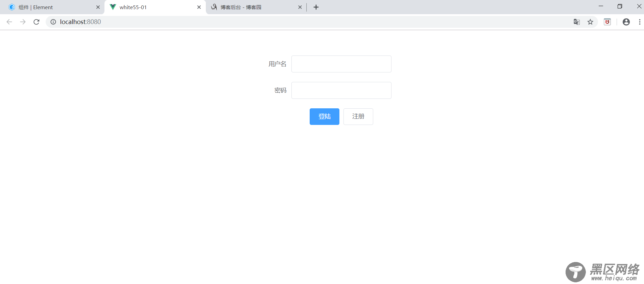Click the 用户名 label
This screenshot has height=284, width=644.
coord(278,64)
